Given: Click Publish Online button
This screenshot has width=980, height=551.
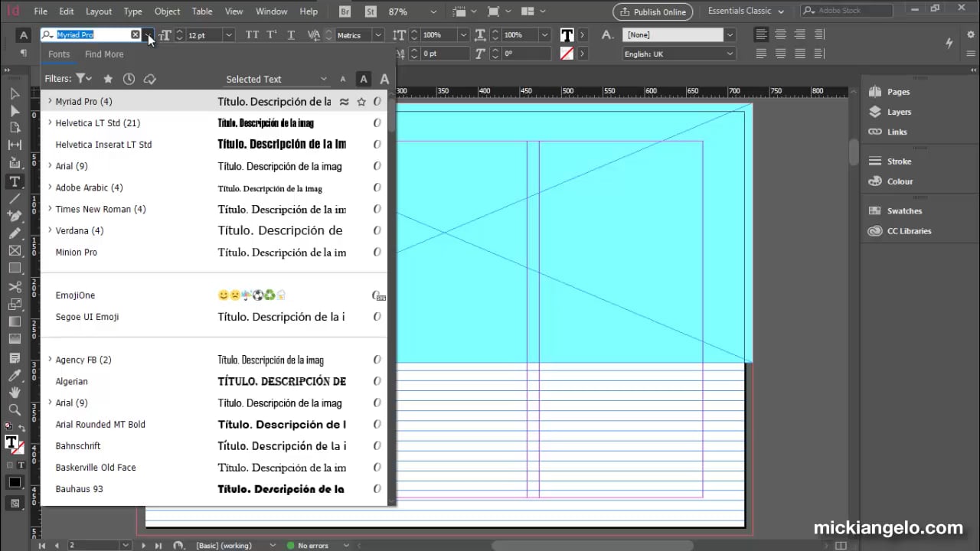Looking at the screenshot, I should 652,11.
